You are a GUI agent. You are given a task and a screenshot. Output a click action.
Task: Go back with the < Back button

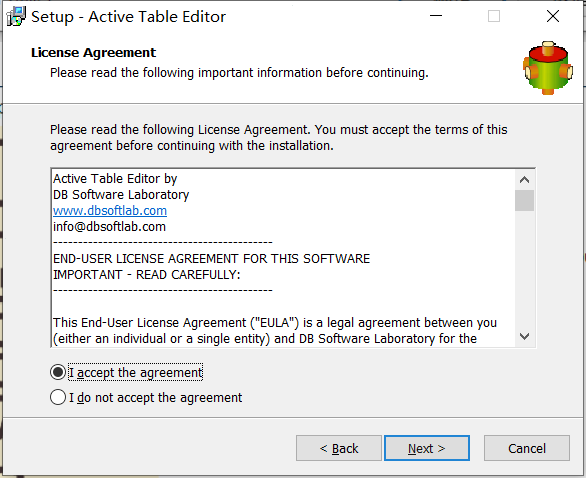(339, 448)
